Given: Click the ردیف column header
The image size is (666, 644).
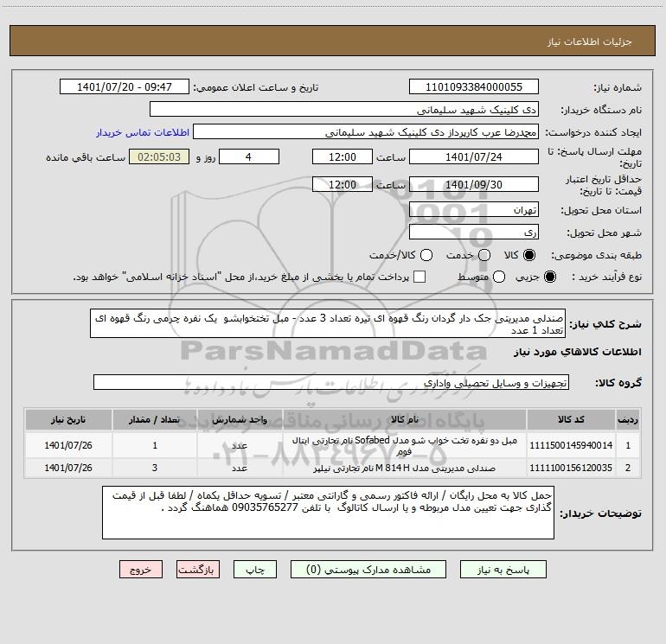Looking at the screenshot, I should 628,420.
